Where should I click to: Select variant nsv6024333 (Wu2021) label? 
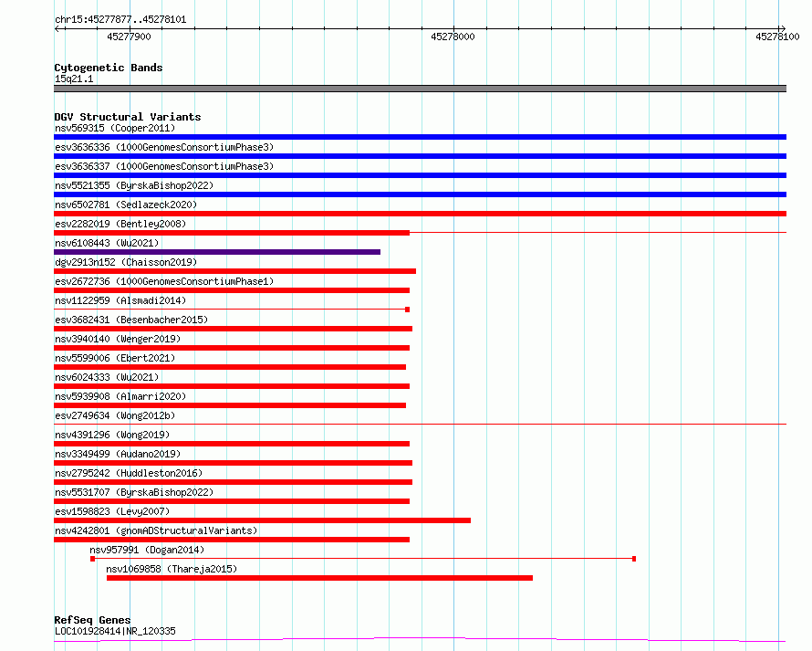point(107,377)
